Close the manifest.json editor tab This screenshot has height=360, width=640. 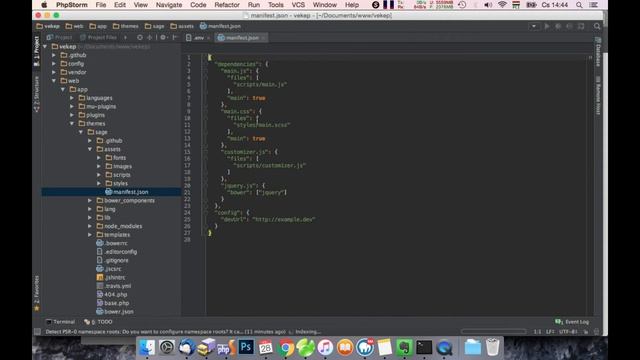264,38
